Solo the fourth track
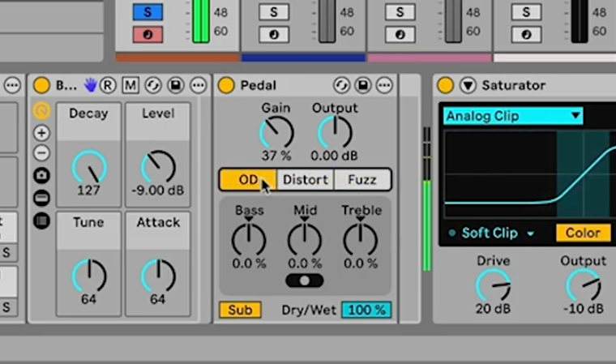 point(526,12)
